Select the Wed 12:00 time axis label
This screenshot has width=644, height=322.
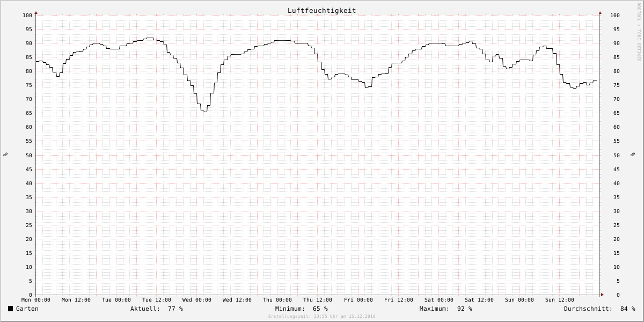(x=237, y=300)
